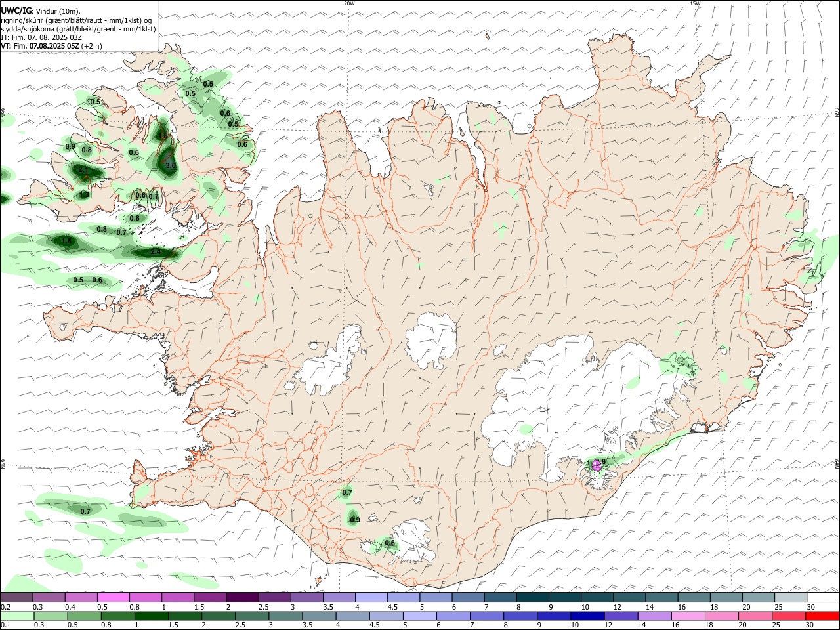Select the darkest green 1–1.5 rain legend swatch
The image size is (840, 630).
point(151,616)
